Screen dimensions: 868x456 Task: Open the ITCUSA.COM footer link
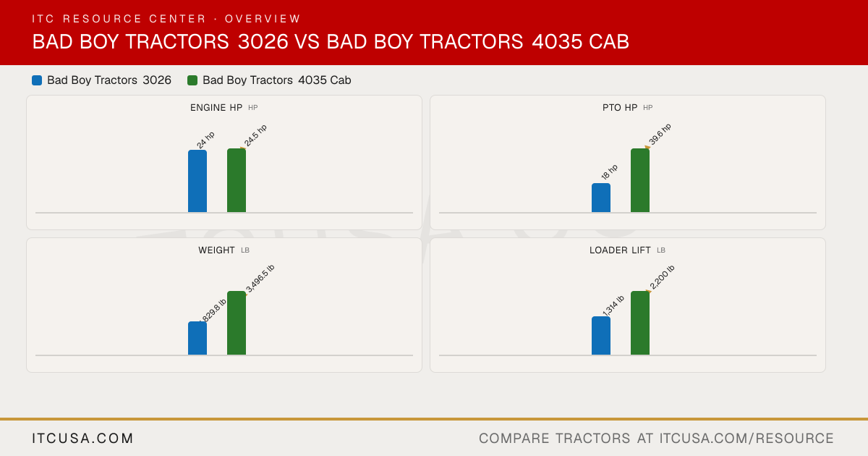pyautogui.click(x=83, y=439)
